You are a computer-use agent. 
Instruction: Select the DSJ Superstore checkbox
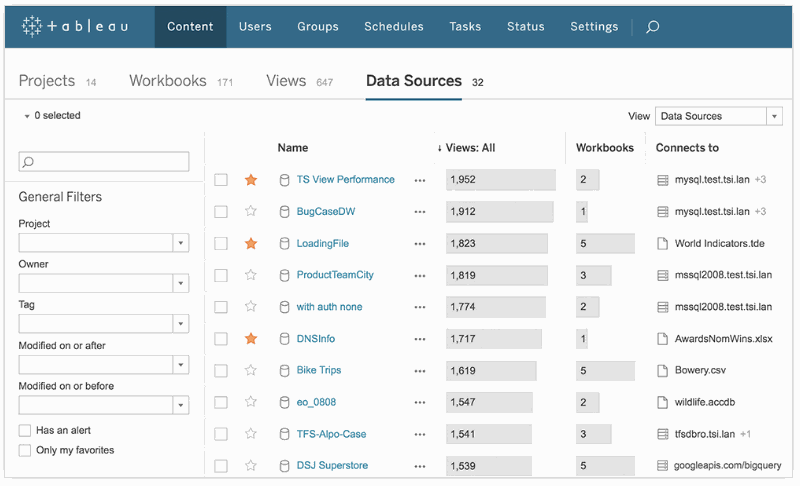coord(221,465)
